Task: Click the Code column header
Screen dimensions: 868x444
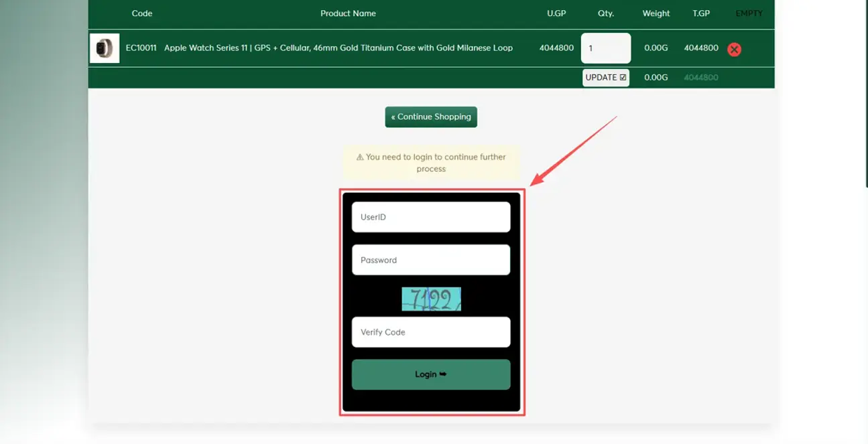Action: coord(142,13)
